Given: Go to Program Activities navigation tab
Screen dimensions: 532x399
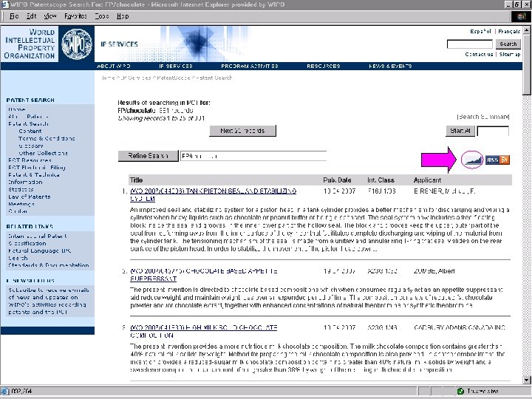Looking at the screenshot, I should [250, 66].
